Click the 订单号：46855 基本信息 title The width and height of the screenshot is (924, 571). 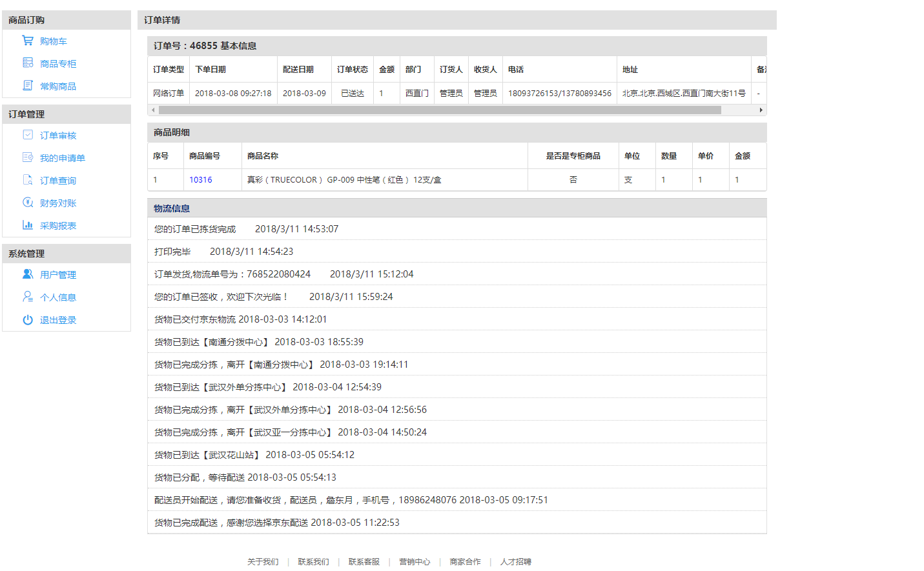[x=205, y=46]
